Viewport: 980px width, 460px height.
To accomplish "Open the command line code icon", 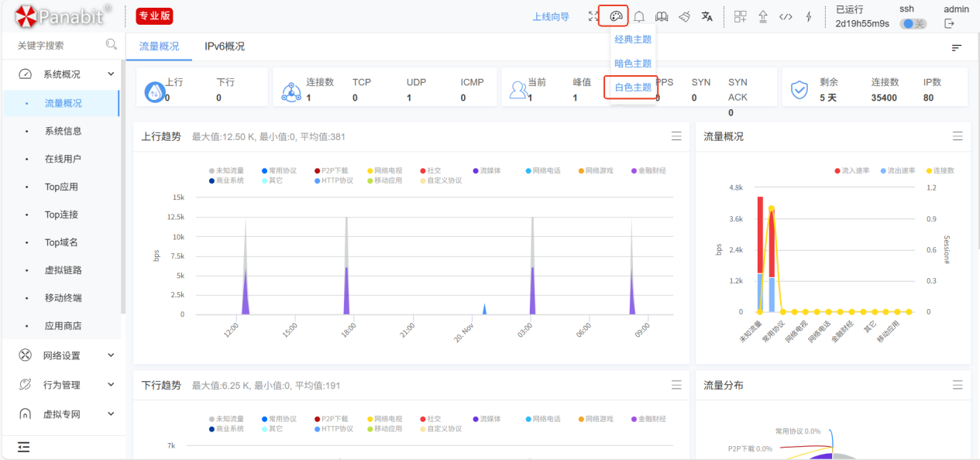I will [786, 16].
